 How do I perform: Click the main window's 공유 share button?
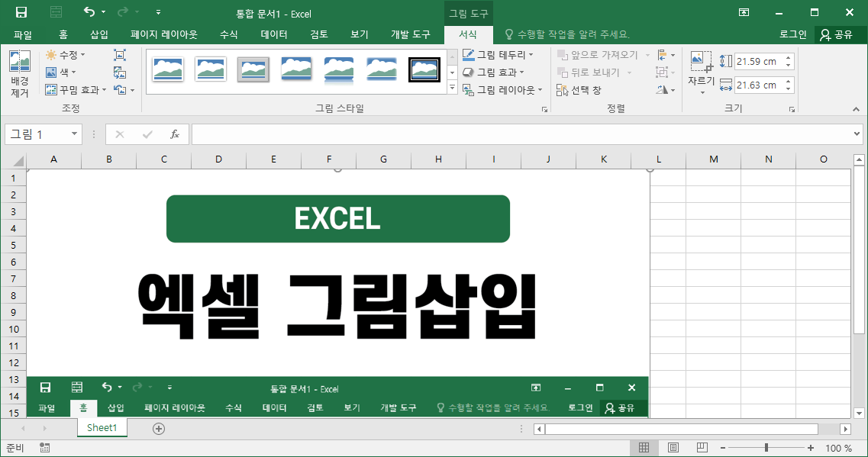pos(837,34)
